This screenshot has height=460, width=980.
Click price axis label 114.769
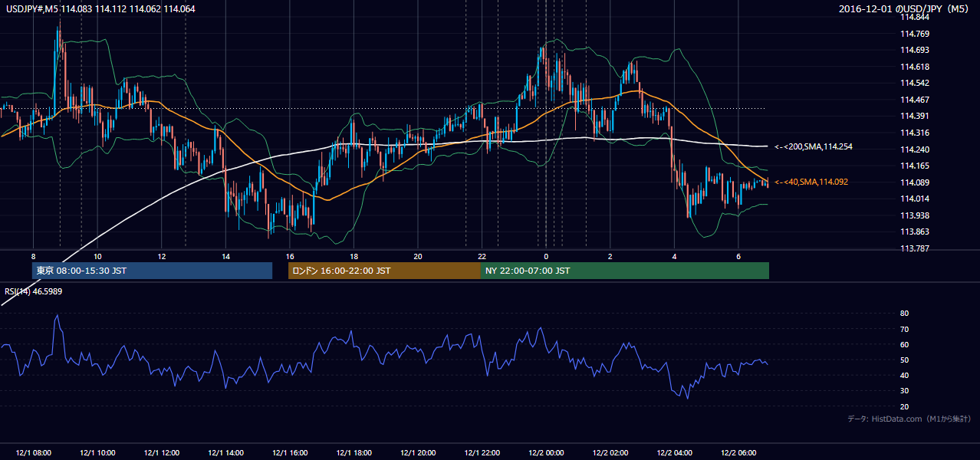click(x=915, y=34)
